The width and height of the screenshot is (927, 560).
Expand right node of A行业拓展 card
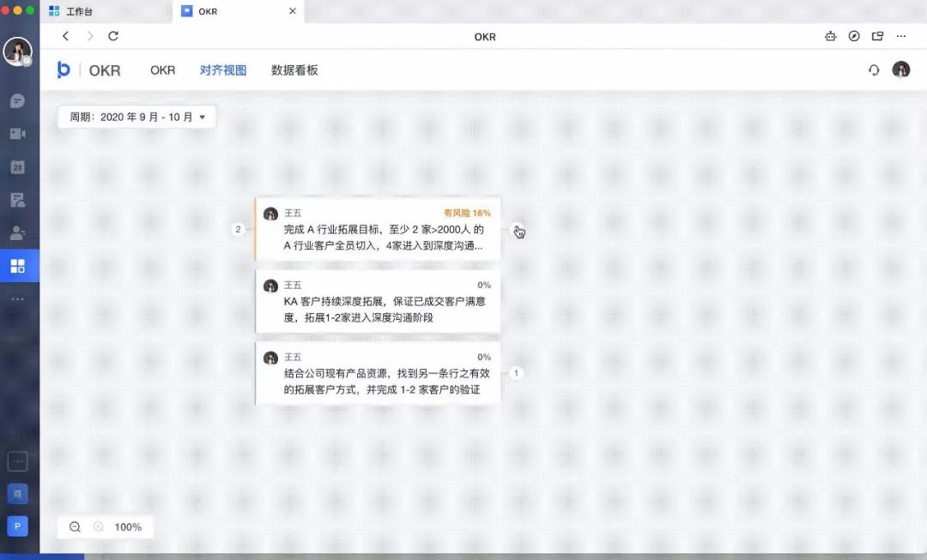(x=516, y=229)
